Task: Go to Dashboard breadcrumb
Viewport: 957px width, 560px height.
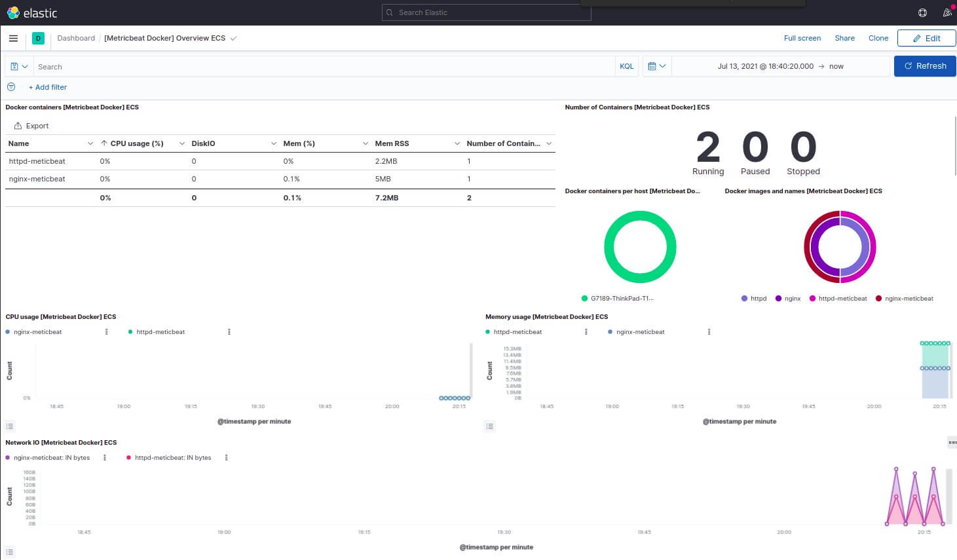Action: [76, 38]
